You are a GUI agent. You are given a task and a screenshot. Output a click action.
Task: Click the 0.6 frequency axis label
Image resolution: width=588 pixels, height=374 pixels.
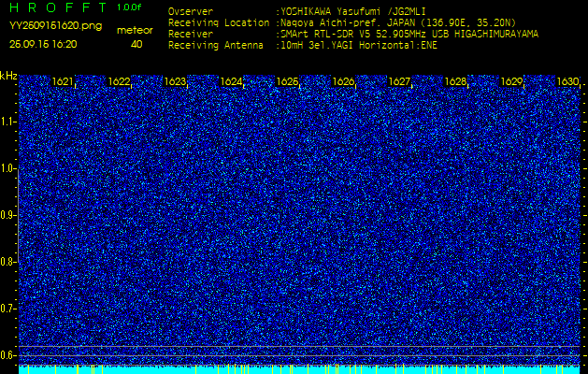7,355
